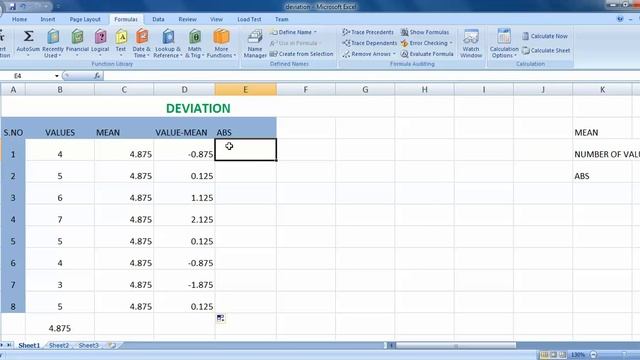
Task: Open the Review tab
Action: point(187,19)
